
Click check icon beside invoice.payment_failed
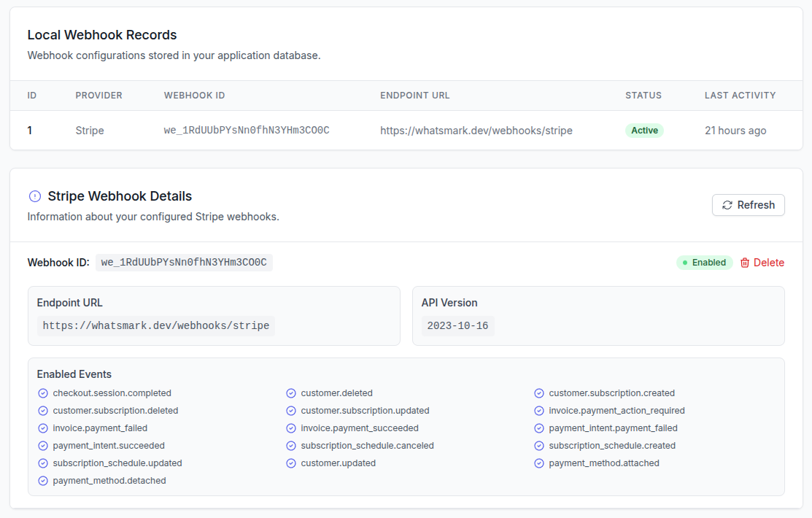[43, 428]
